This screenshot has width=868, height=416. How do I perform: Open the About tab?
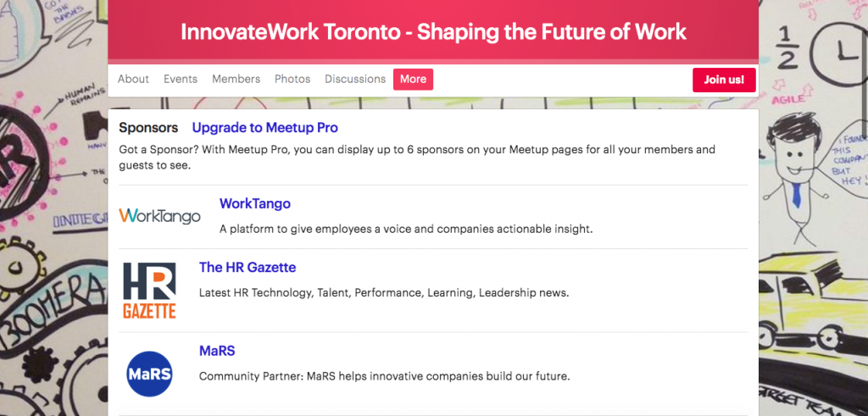(133, 79)
